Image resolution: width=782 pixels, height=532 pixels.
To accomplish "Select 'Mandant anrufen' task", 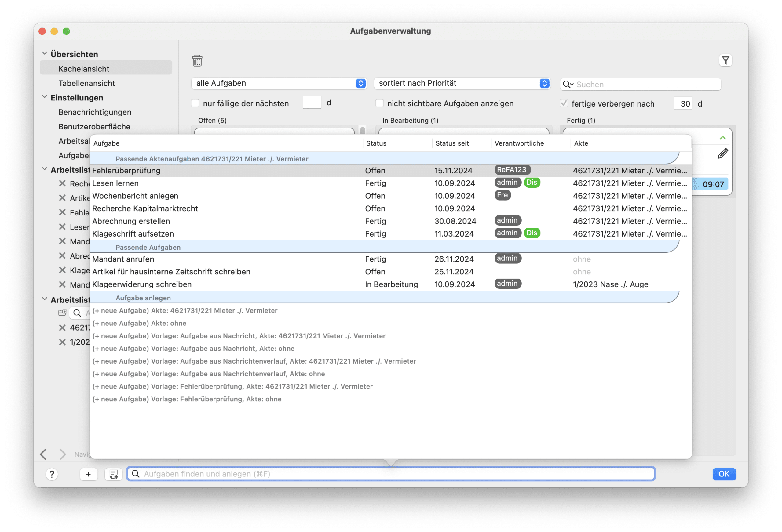I will (391, 259).
